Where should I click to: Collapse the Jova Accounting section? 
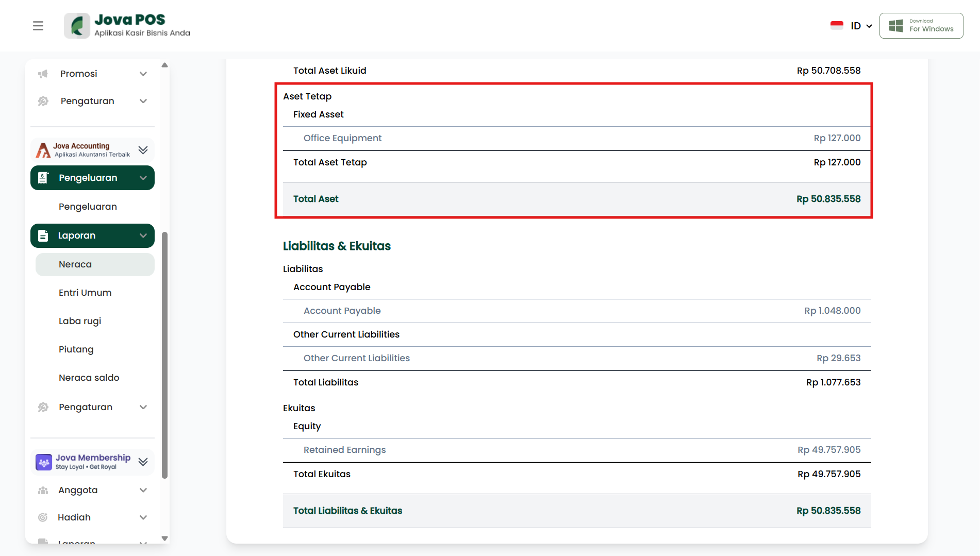143,150
